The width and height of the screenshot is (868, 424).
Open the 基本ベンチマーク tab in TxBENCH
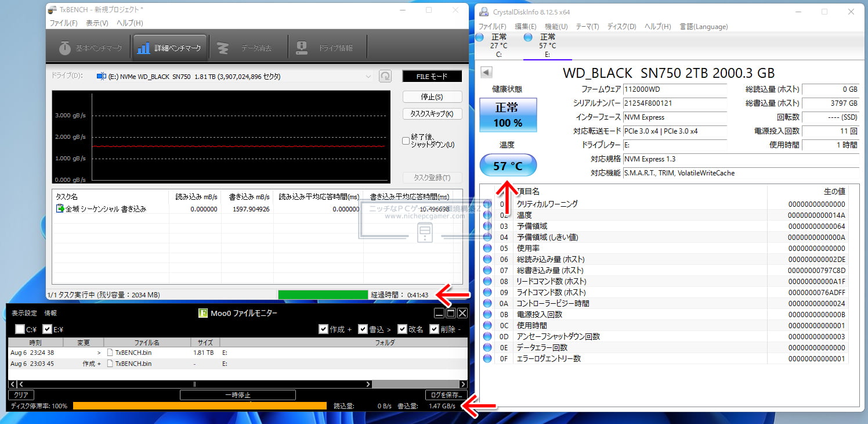[89, 48]
